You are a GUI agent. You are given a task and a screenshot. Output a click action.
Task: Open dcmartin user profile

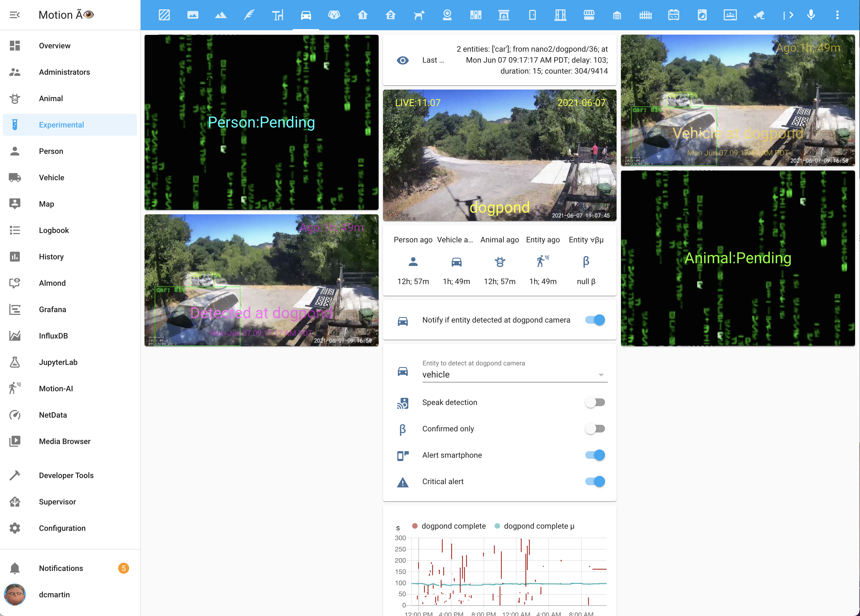coord(54,594)
